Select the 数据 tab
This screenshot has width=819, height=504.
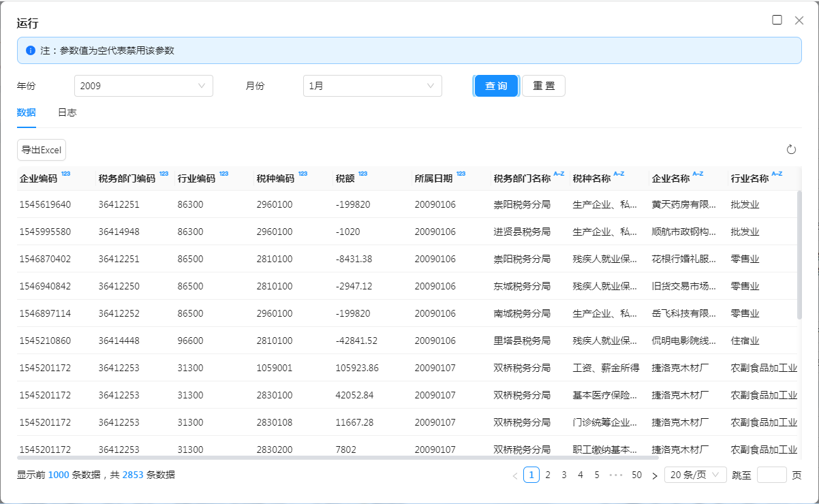pos(26,112)
